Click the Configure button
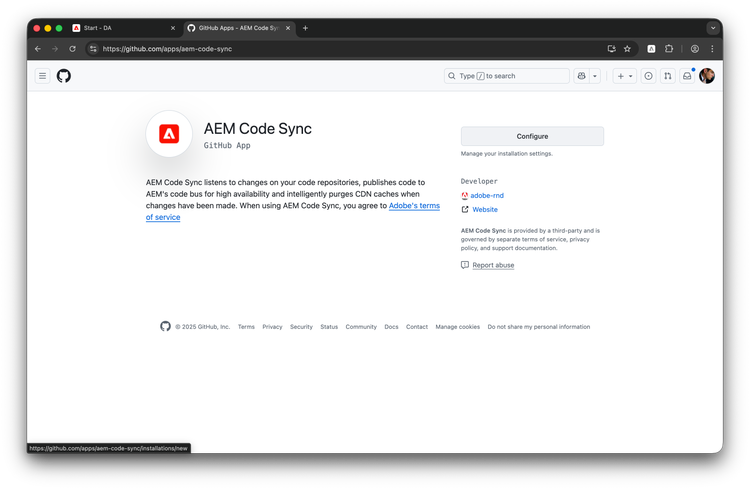This screenshot has width=750, height=489. coord(532,136)
